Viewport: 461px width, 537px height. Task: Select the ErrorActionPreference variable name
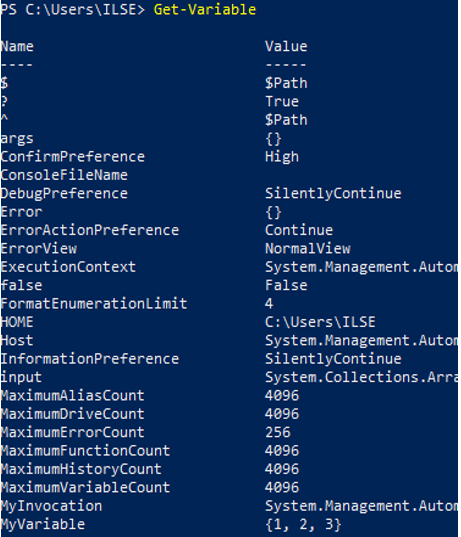[90, 230]
